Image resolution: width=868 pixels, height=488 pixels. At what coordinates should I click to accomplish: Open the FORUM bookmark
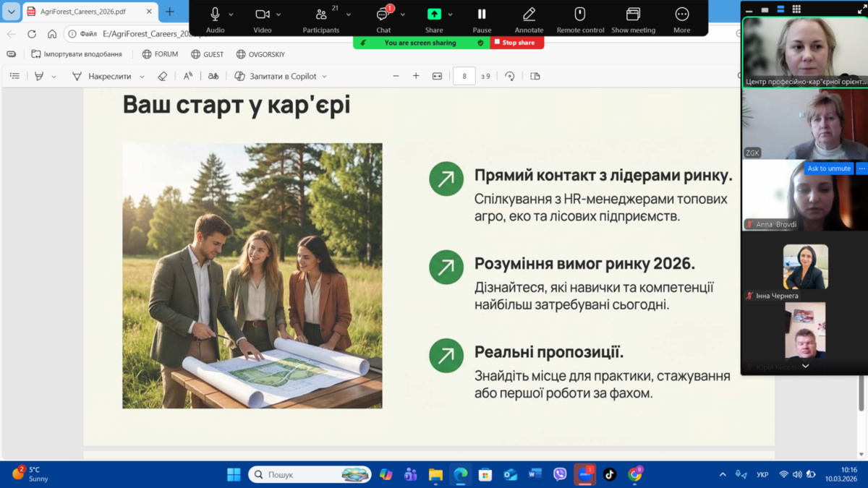click(160, 54)
